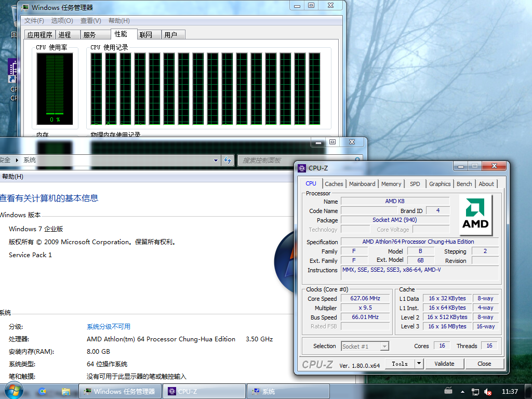
Task: Click the Tools button in CPU-Z
Action: [x=400, y=363]
